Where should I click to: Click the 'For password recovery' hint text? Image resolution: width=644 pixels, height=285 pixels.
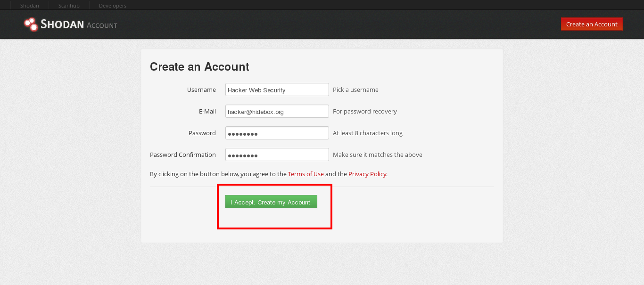(365, 111)
